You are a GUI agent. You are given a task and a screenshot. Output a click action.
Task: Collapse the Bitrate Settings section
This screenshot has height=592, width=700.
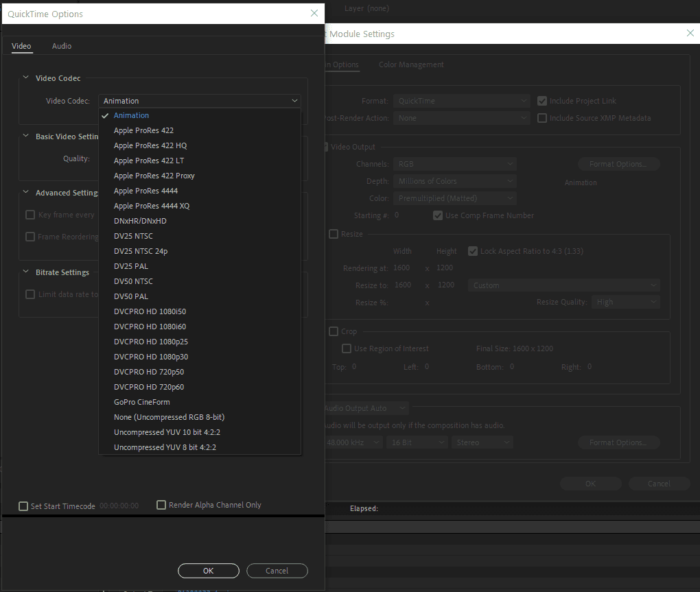pyautogui.click(x=26, y=272)
